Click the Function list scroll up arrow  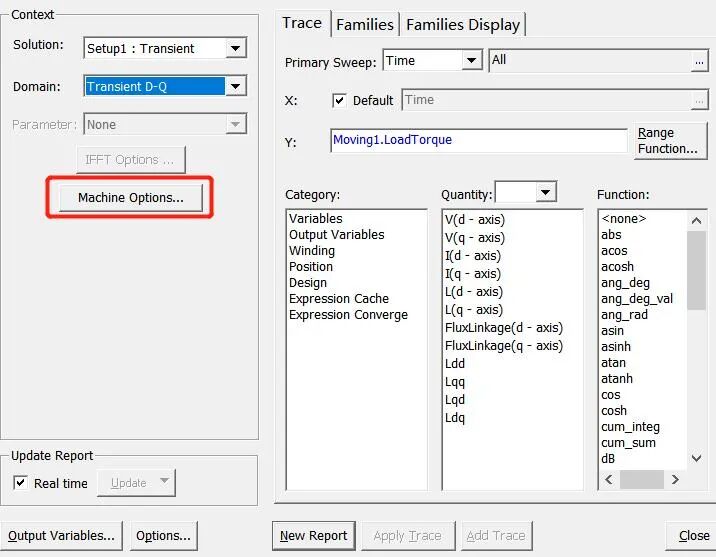[696, 221]
